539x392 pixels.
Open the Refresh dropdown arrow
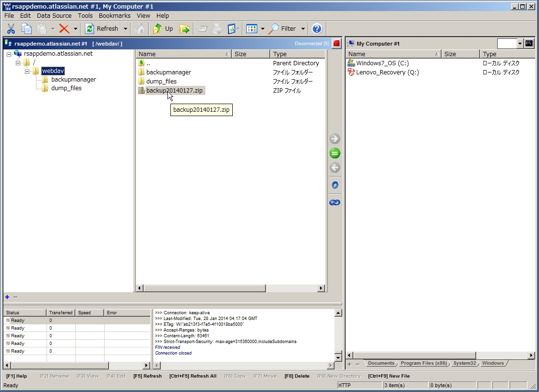point(125,29)
